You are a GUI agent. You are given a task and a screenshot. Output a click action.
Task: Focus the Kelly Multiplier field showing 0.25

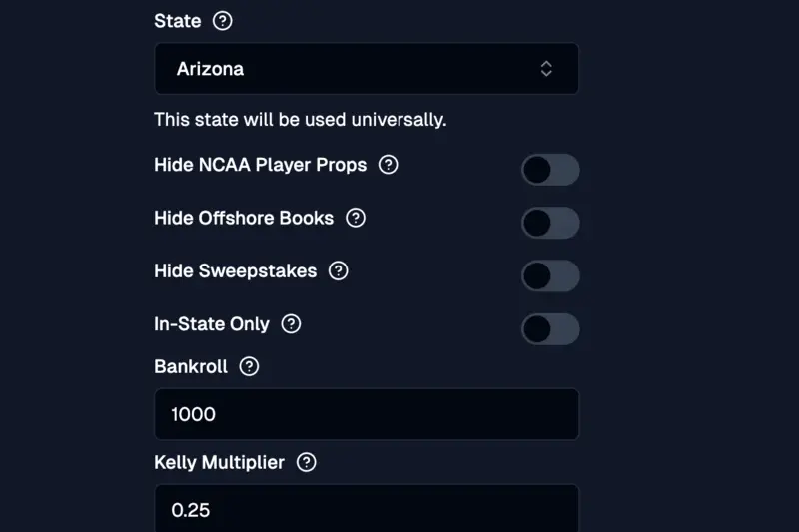click(367, 509)
